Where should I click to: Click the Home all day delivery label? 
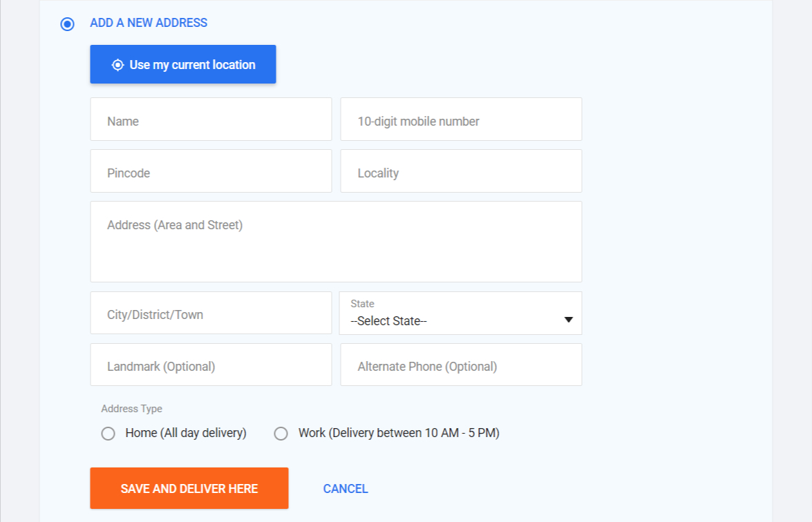(186, 434)
